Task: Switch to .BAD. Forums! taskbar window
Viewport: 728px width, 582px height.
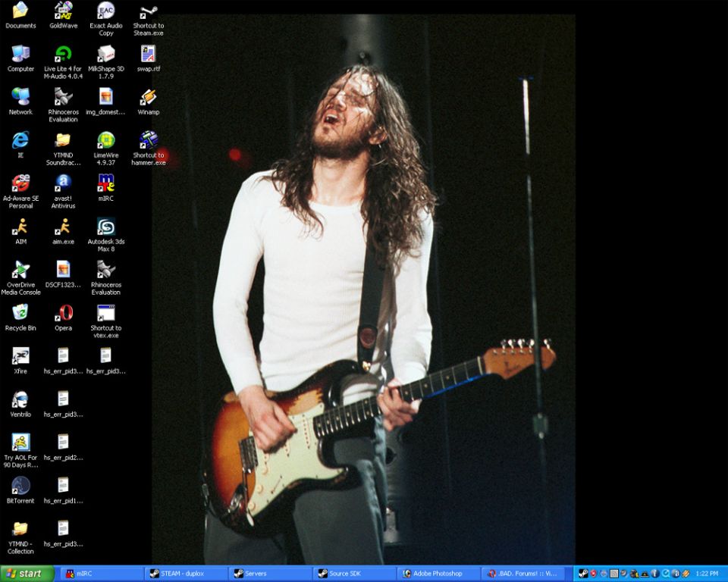Action: tap(522, 574)
